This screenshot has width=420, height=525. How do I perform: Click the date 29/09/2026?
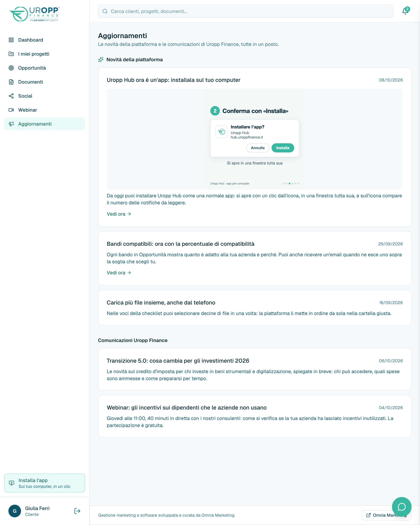click(390, 244)
